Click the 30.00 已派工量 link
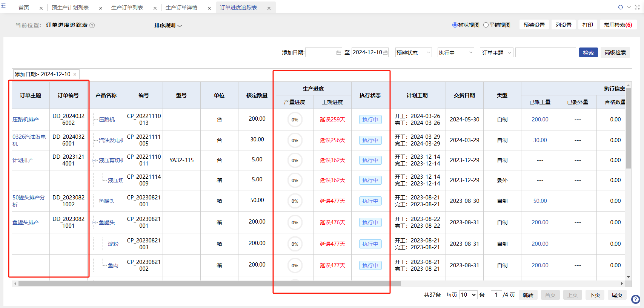Screen dimensions: 644x308 540,140
